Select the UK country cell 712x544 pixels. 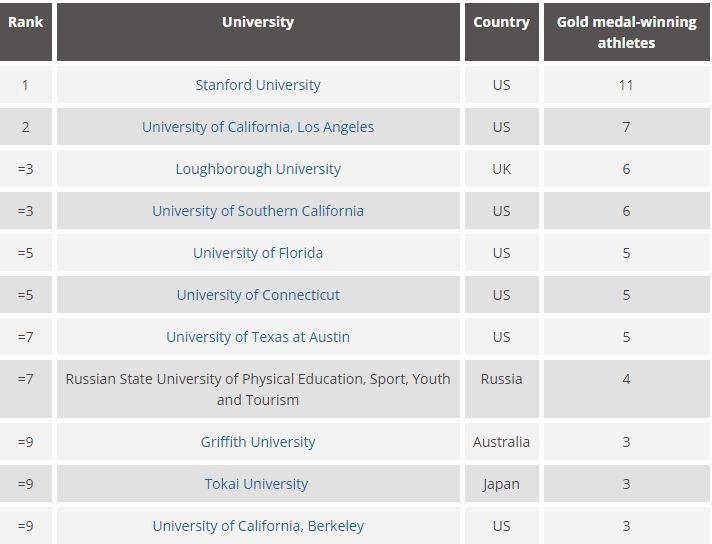(x=501, y=169)
